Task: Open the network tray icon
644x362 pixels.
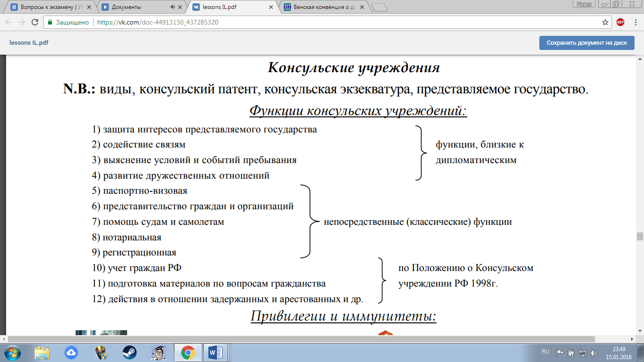Action: click(x=582, y=353)
